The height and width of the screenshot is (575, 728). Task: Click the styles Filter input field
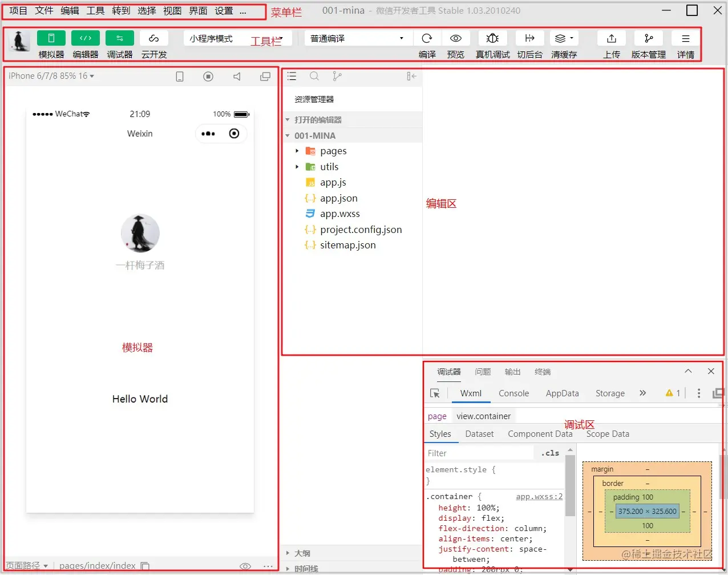[x=479, y=453]
